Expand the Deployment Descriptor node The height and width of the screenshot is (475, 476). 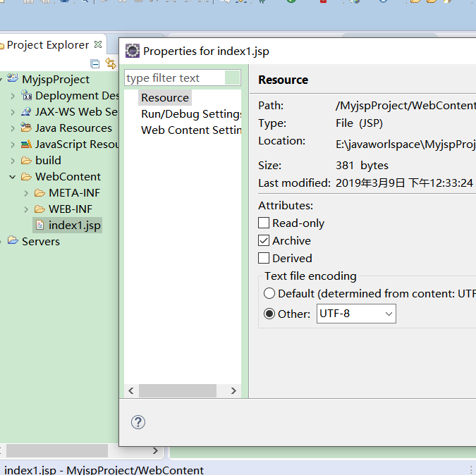pos(13,96)
